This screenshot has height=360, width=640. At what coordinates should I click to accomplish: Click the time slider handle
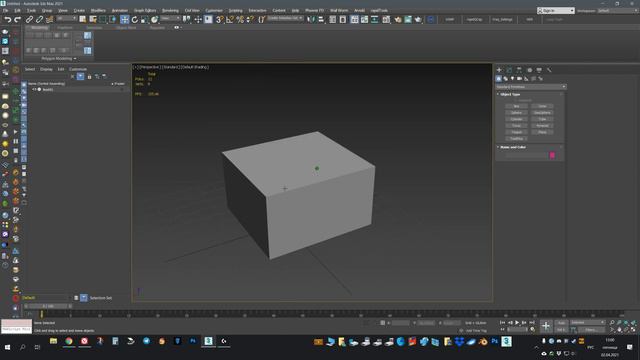tap(48, 306)
